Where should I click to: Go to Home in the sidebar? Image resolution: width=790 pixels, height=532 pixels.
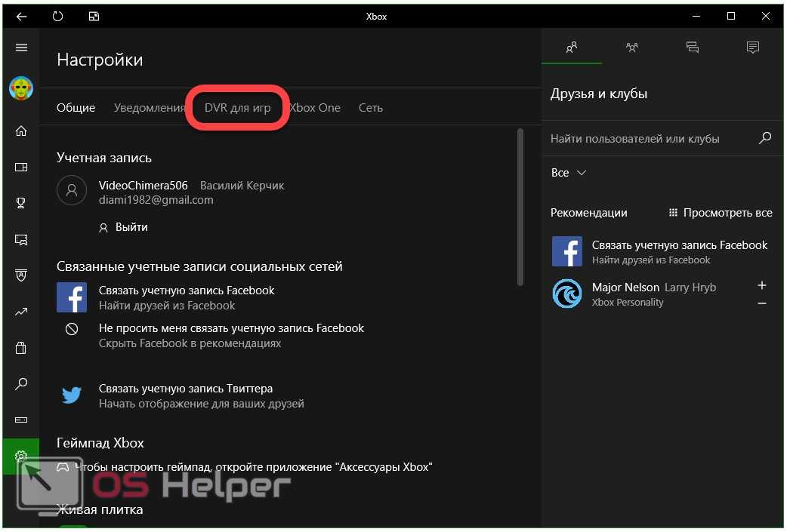pyautogui.click(x=21, y=131)
